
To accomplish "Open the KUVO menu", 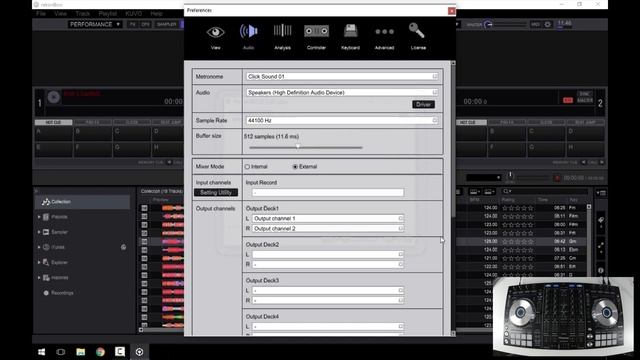I will (133, 13).
